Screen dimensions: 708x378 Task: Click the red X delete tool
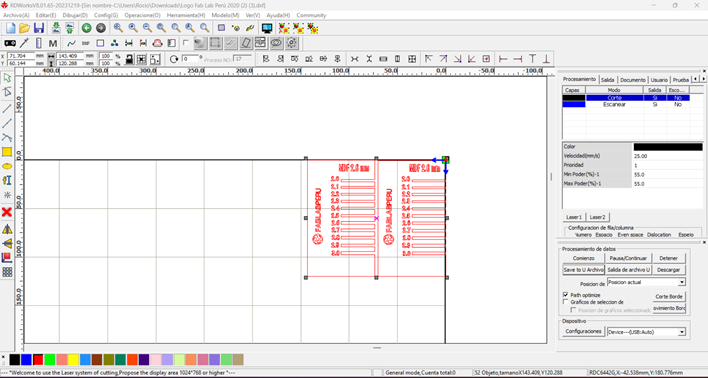7,212
